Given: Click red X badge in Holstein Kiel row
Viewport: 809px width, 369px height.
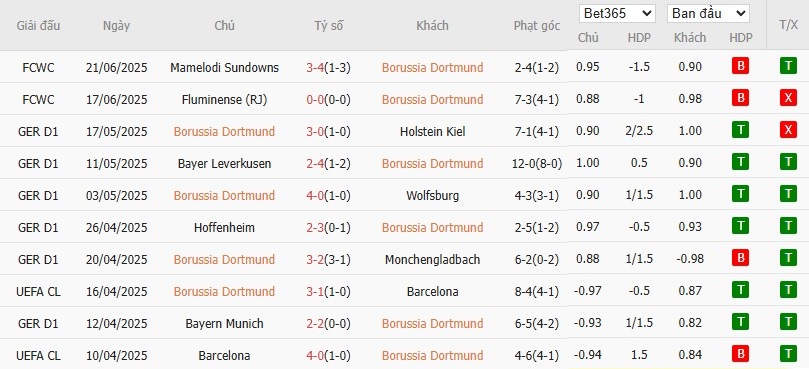Looking at the screenshot, I should [788, 131].
